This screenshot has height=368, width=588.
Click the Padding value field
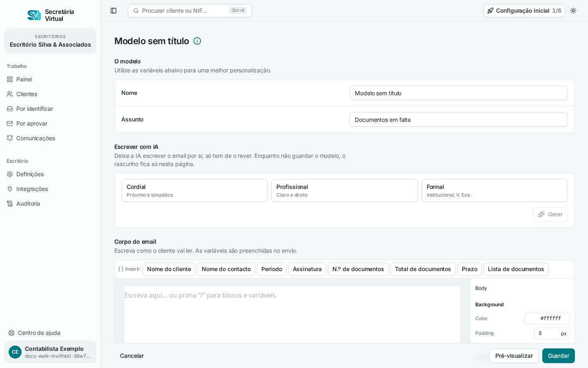pyautogui.click(x=552, y=333)
